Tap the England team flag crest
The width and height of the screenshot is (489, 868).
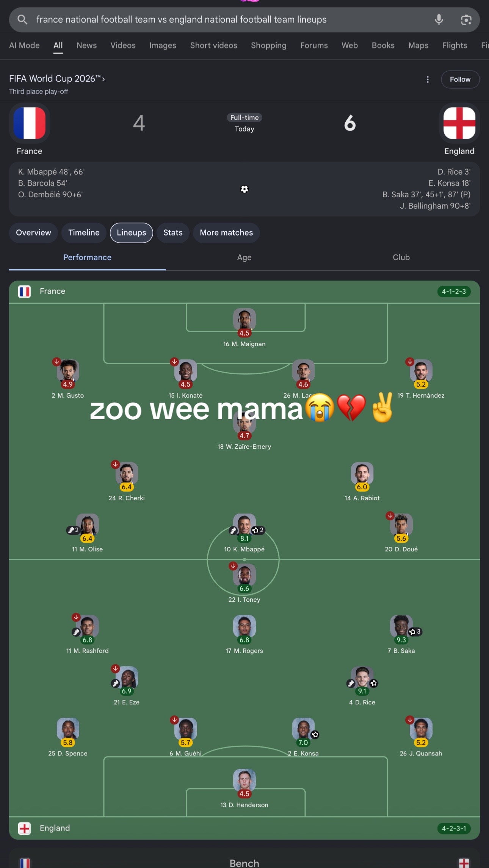click(459, 123)
